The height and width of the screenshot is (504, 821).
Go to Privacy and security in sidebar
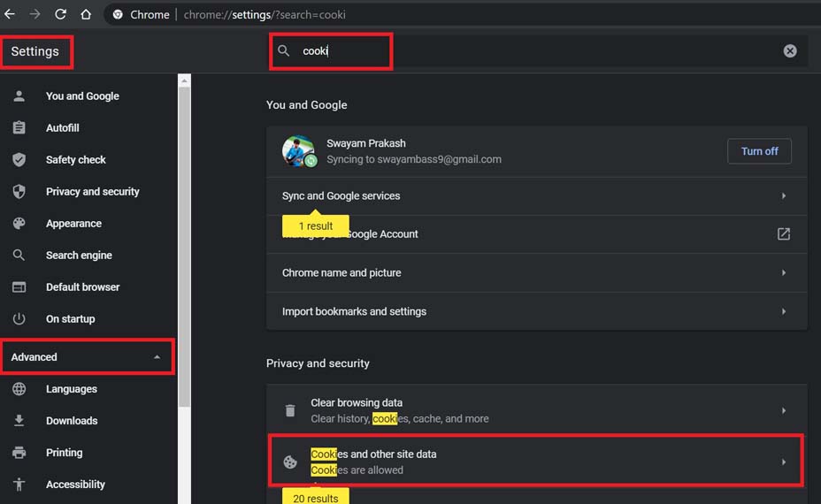tap(92, 192)
